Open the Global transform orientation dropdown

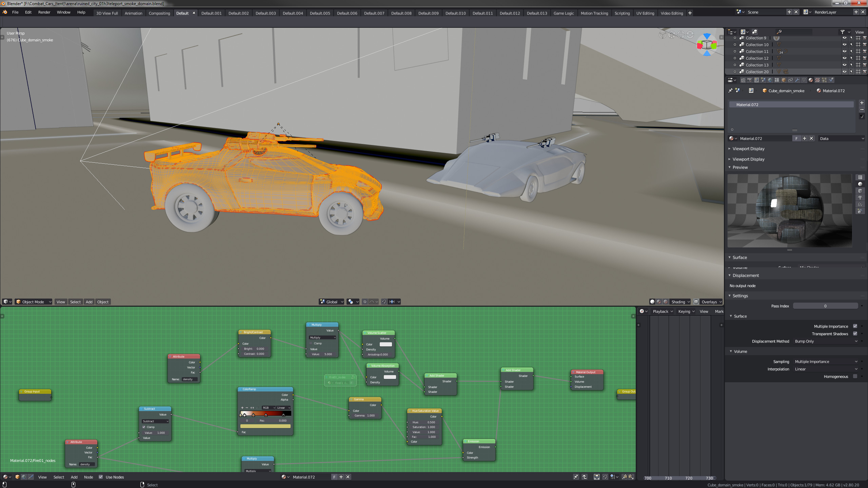[x=332, y=302]
